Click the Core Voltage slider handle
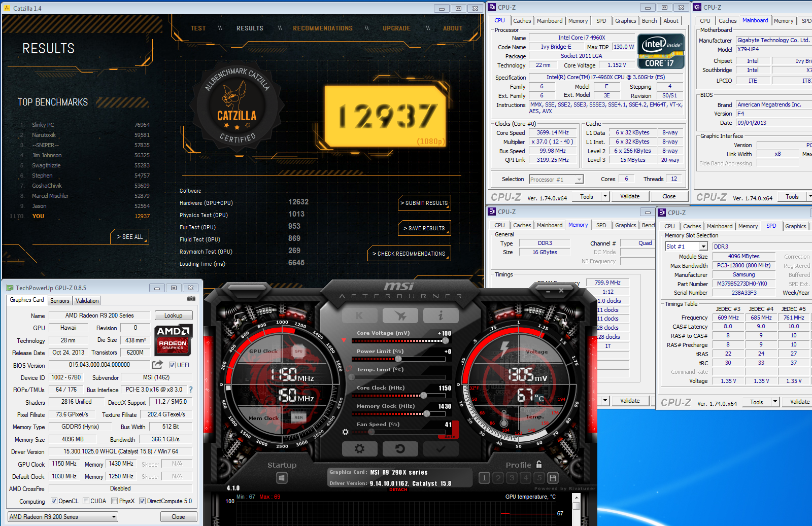Image resolution: width=812 pixels, height=526 pixels. (x=446, y=341)
